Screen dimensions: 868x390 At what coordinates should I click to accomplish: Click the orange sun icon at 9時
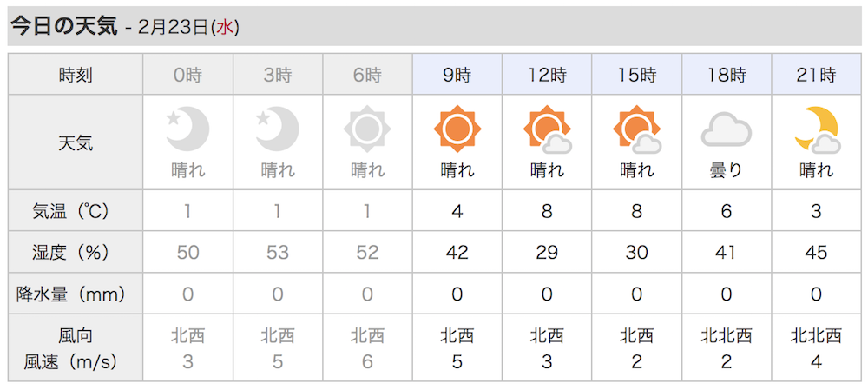[457, 129]
